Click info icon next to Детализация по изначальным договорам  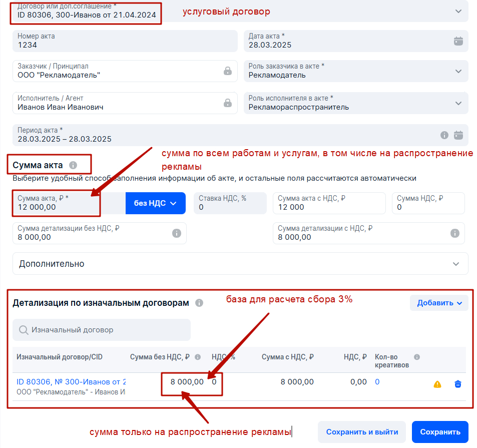[x=199, y=303]
